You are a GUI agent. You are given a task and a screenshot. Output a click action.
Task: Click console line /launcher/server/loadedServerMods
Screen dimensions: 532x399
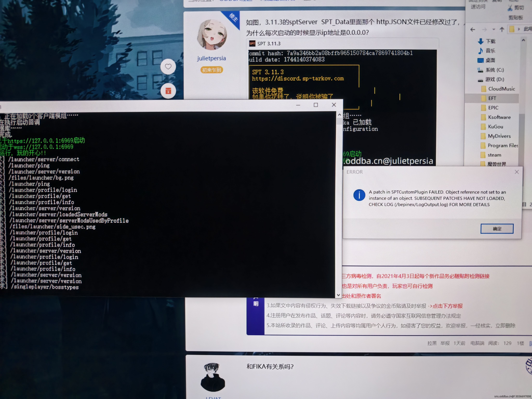(58, 214)
